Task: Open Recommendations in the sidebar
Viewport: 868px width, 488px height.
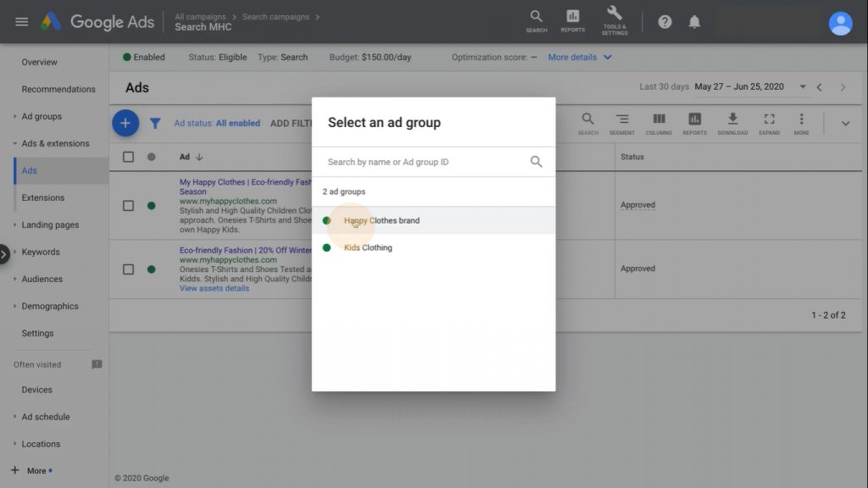Action: pyautogui.click(x=58, y=89)
